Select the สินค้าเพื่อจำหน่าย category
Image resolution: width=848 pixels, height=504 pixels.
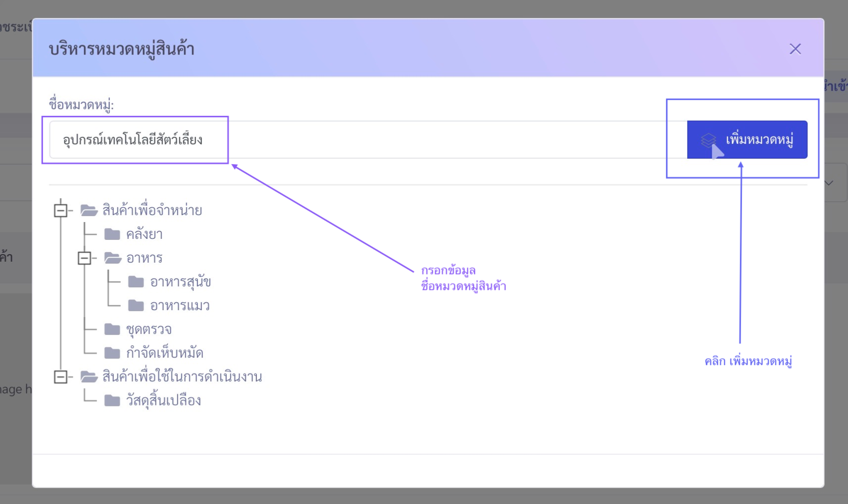pos(152,210)
